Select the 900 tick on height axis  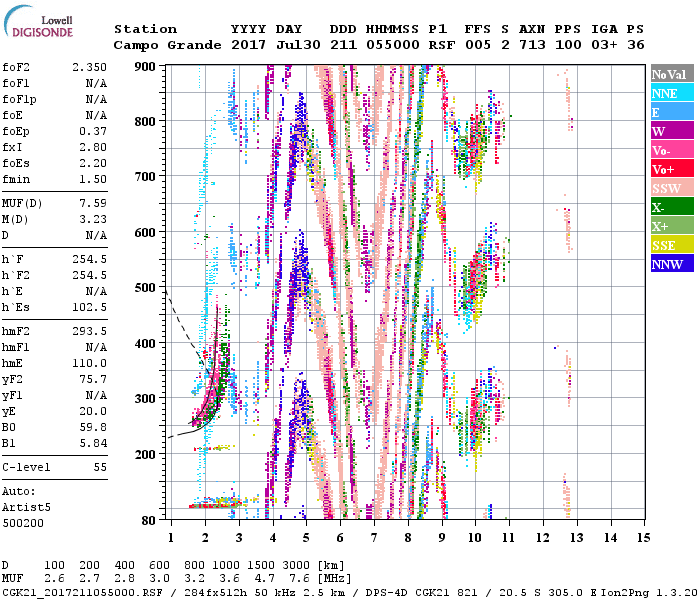click(148, 67)
